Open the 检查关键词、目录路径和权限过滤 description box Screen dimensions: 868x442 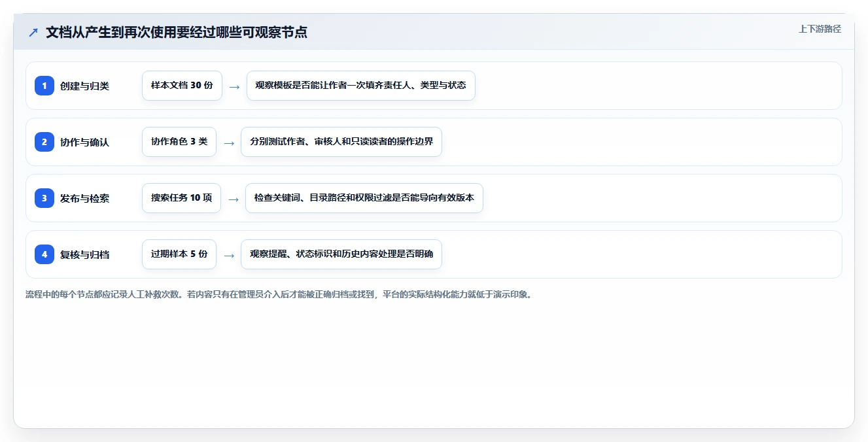click(364, 198)
